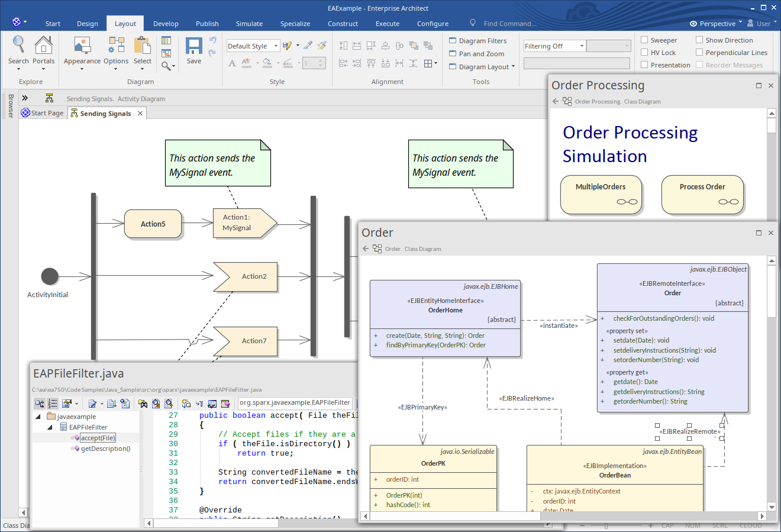Click back arrow in Order window
The height and width of the screenshot is (532, 781).
(x=366, y=249)
